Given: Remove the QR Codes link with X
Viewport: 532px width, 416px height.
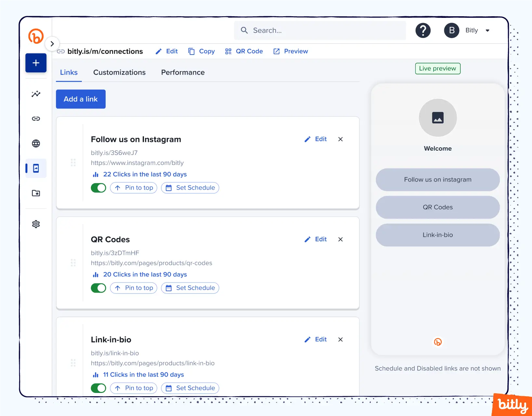Looking at the screenshot, I should tap(340, 239).
